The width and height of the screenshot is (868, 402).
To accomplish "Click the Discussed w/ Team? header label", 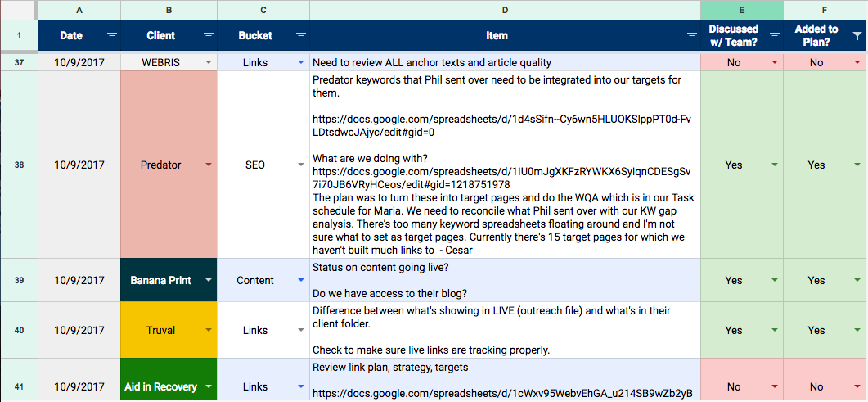I will (734, 35).
